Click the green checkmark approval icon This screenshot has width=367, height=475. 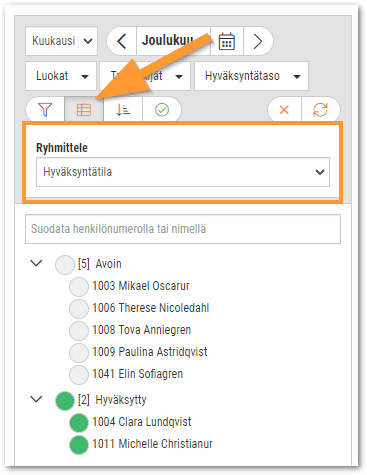(x=162, y=109)
